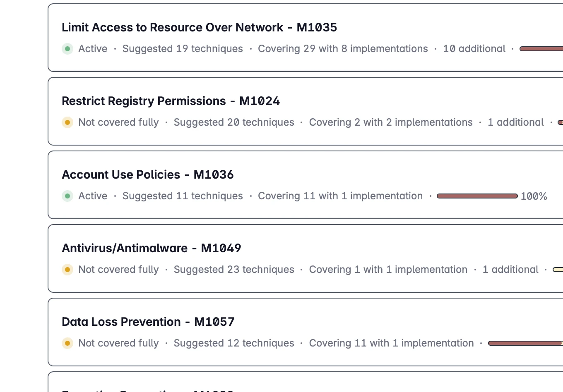Click yellow status dot for Data Loss Prevention
The image size is (563, 392).
67,343
